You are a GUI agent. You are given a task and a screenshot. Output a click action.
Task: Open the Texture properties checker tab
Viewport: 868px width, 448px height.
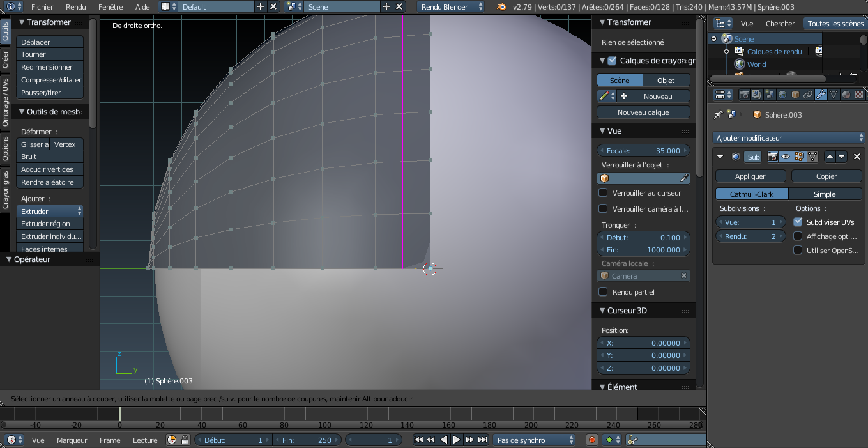[x=859, y=95]
